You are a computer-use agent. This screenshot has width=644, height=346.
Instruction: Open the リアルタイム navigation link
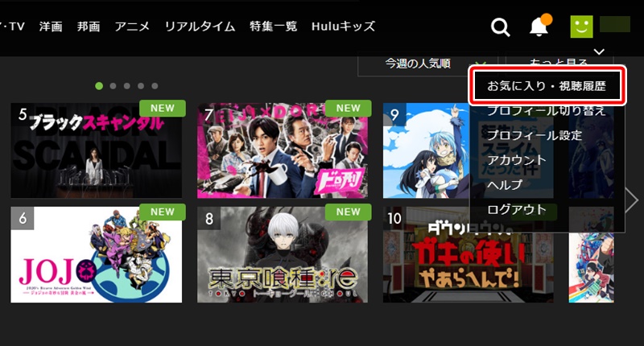point(200,27)
